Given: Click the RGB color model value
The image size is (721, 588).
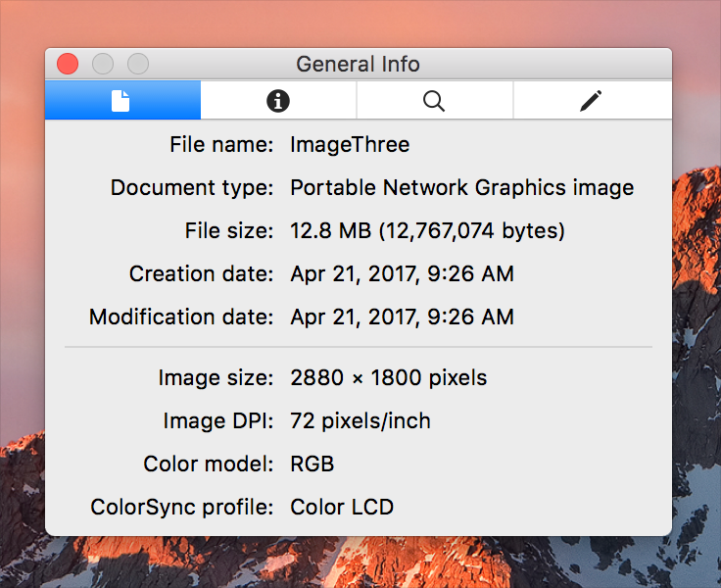Looking at the screenshot, I should 312,465.
